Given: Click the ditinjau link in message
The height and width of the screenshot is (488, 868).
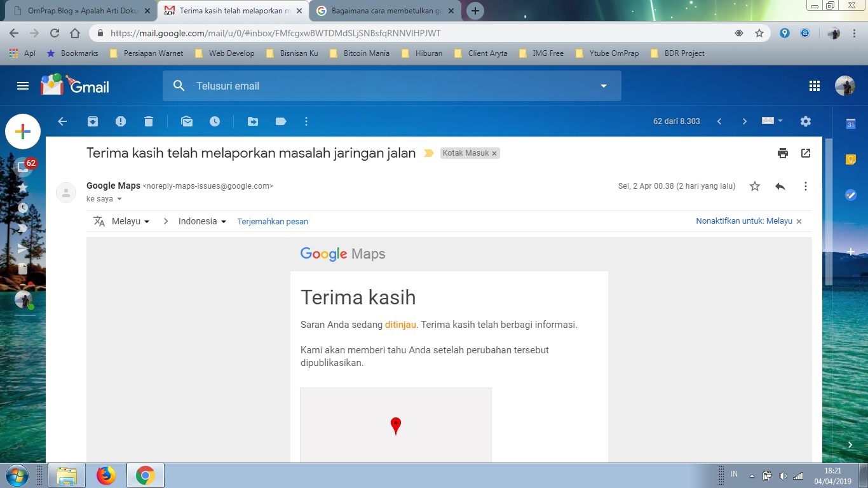Looking at the screenshot, I should click(x=400, y=325).
